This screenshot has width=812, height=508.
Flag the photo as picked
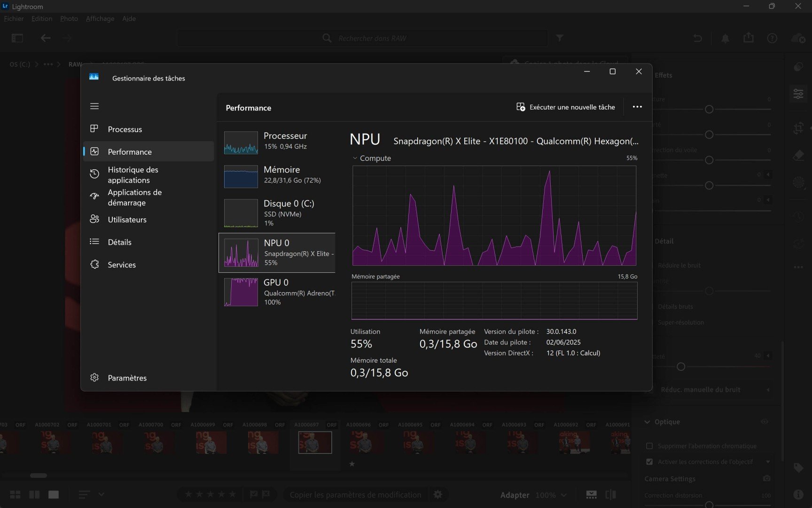(254, 494)
